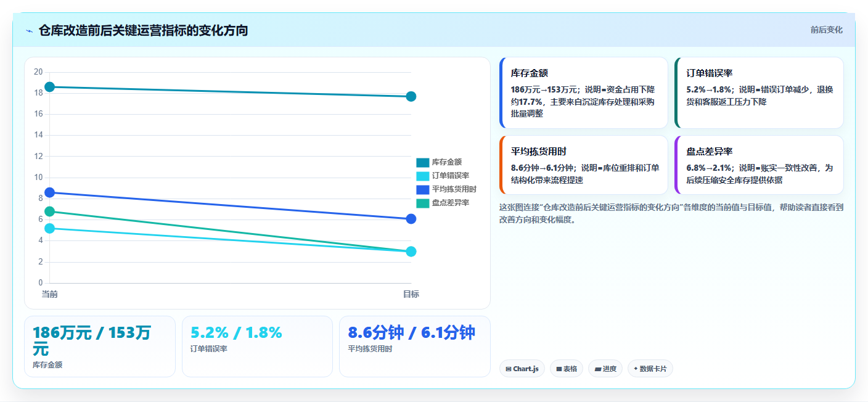Click the y-axis value 10

tap(38, 178)
